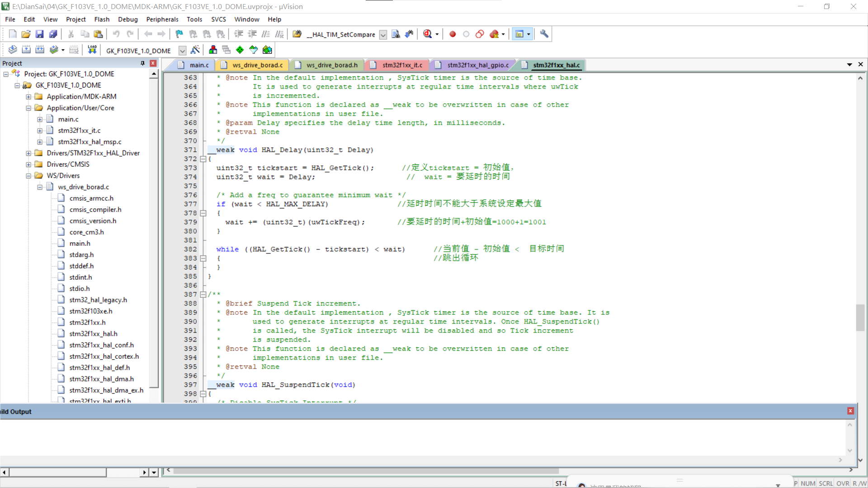
Task: Click the Configuration wrench icon
Action: (x=544, y=34)
